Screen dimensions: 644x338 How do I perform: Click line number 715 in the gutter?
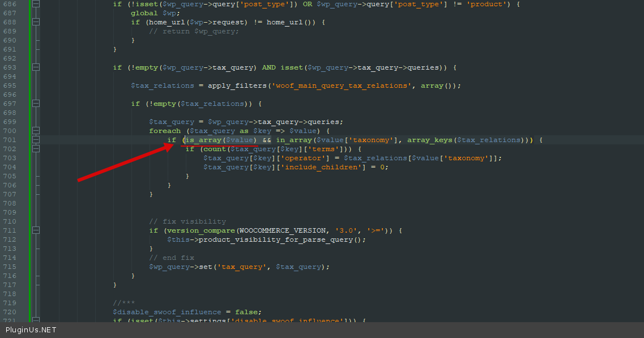pyautogui.click(x=10, y=267)
